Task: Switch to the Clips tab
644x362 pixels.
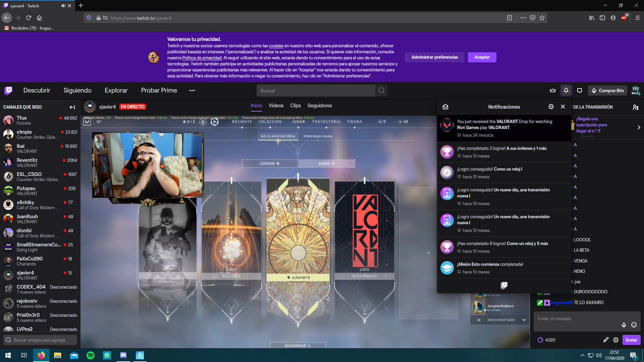Action: pyautogui.click(x=295, y=106)
